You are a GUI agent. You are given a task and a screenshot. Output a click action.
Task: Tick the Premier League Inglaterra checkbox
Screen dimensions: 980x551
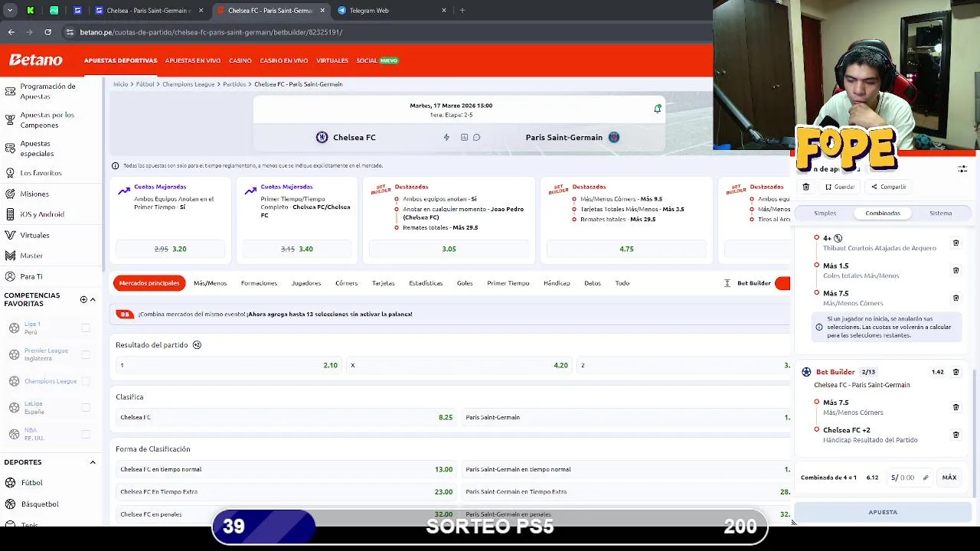pyautogui.click(x=86, y=354)
